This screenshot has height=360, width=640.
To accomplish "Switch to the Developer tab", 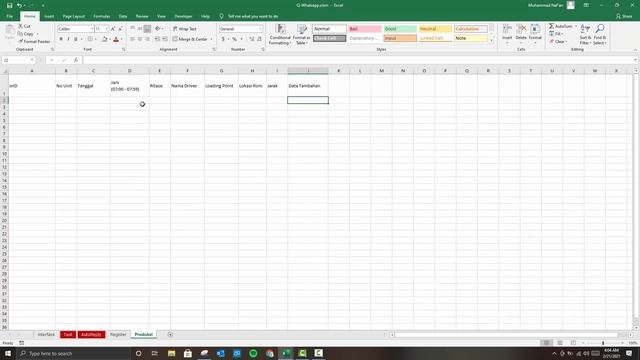I will (183, 16).
